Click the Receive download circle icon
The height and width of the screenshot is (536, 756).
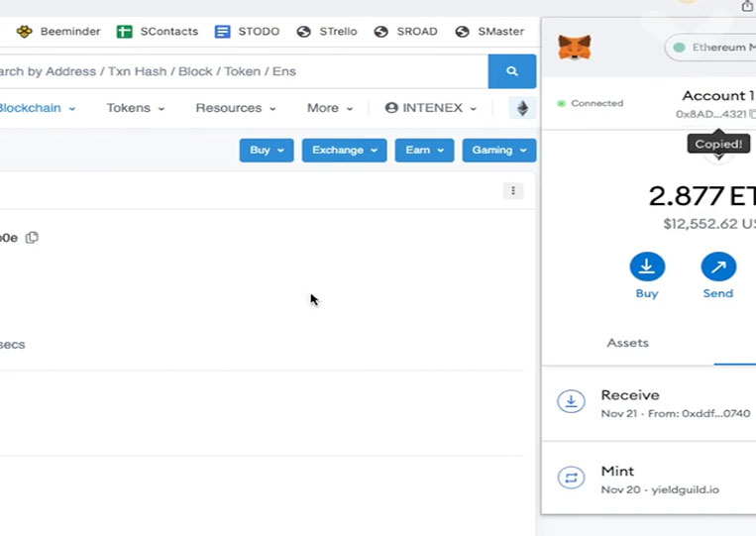tap(572, 401)
